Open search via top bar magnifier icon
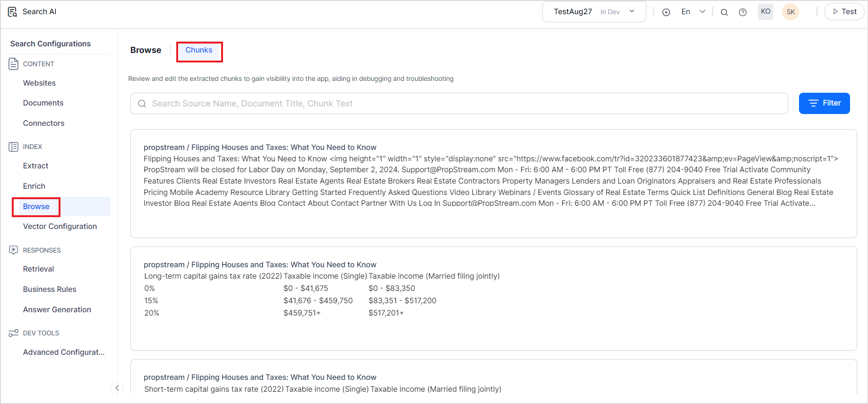The width and height of the screenshot is (868, 404). 724,12
